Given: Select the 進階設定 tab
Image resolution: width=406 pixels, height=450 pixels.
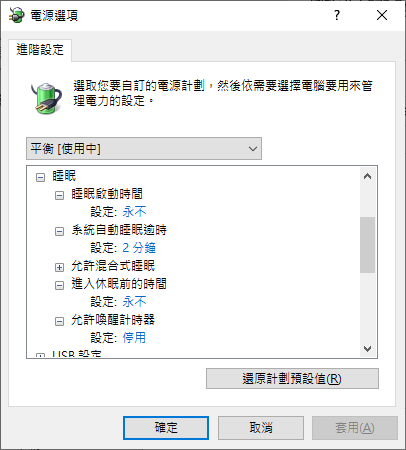Looking at the screenshot, I should click(40, 50).
